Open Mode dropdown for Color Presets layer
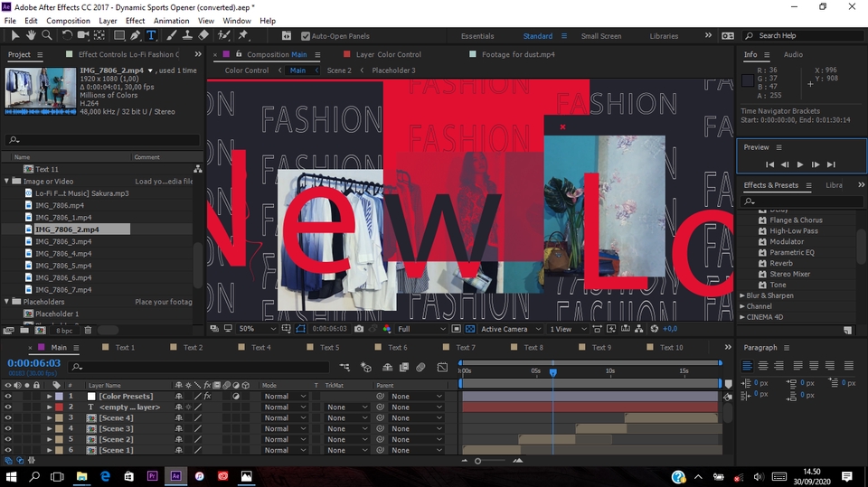868x487 pixels. pyautogui.click(x=285, y=397)
